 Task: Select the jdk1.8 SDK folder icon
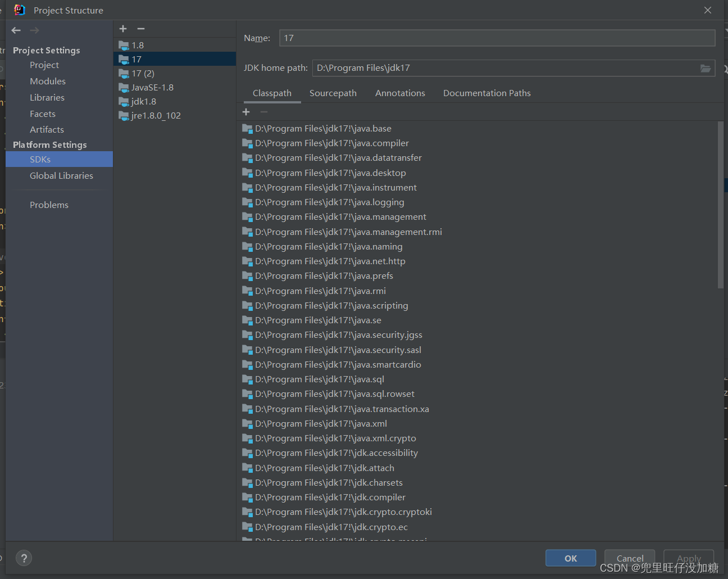124,102
